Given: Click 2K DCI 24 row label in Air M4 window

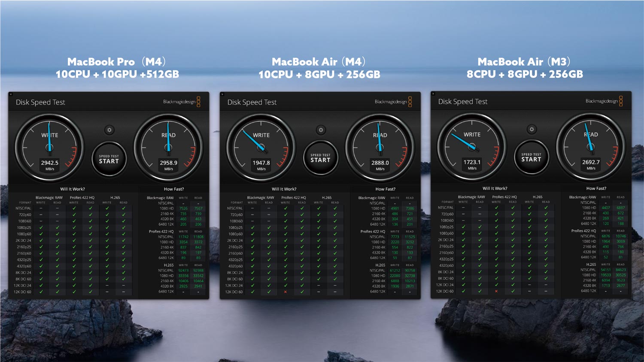Looking at the screenshot, I should pos(235,241).
